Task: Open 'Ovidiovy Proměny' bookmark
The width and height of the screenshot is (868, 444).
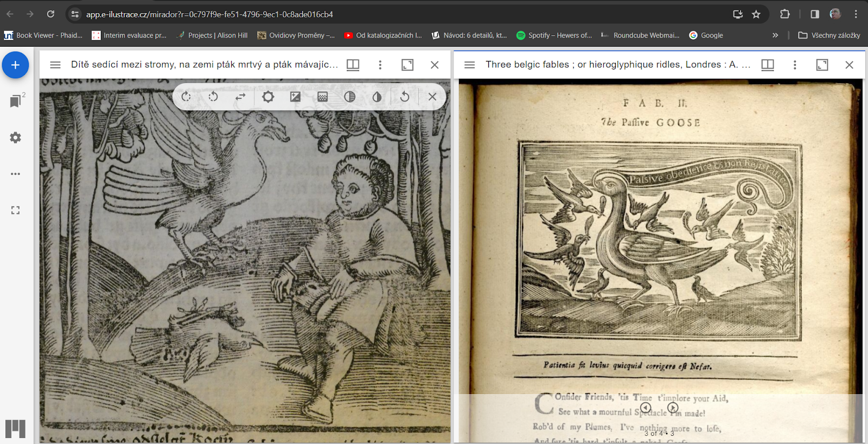Action: (296, 35)
